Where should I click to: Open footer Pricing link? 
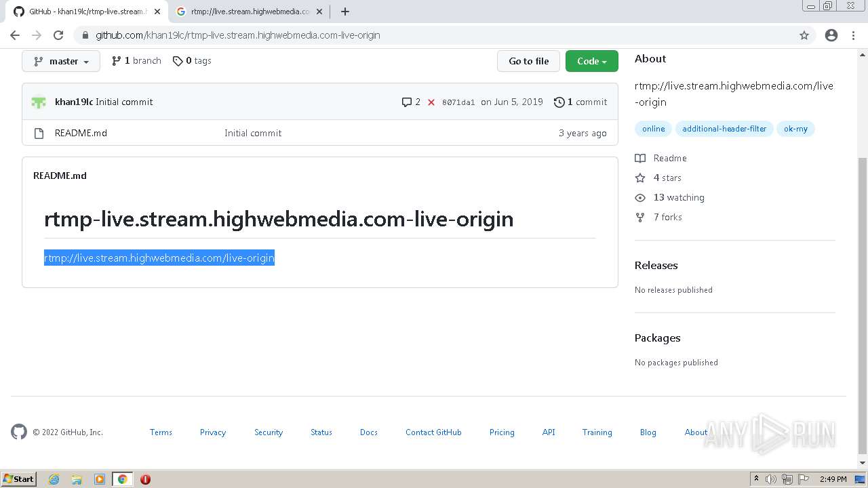(502, 432)
